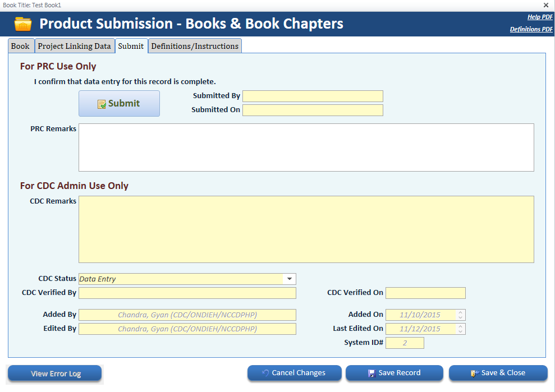Click the Last Edited On date spinner
The width and height of the screenshot is (555, 392).
(461, 329)
